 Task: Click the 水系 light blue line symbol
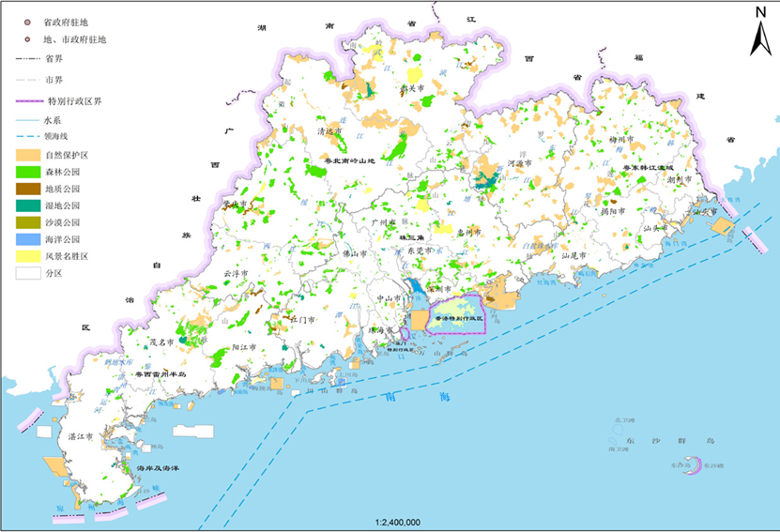coord(27,120)
